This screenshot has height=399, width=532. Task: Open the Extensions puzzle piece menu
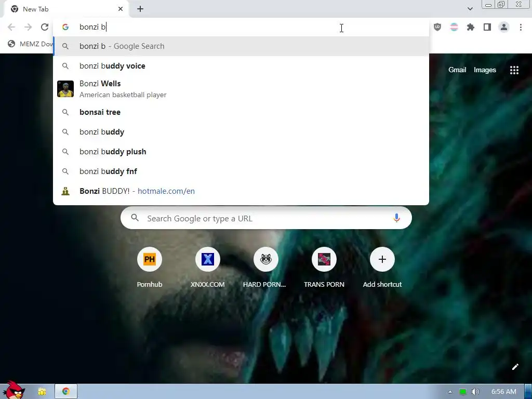tap(471, 27)
